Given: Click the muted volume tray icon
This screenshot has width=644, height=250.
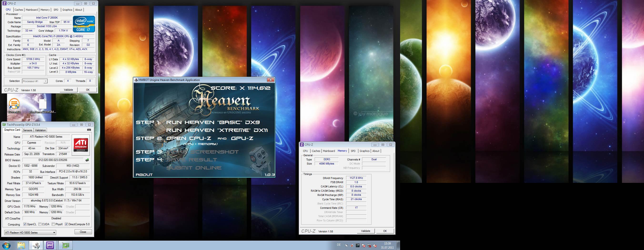Looking at the screenshot, I should coord(375,246).
